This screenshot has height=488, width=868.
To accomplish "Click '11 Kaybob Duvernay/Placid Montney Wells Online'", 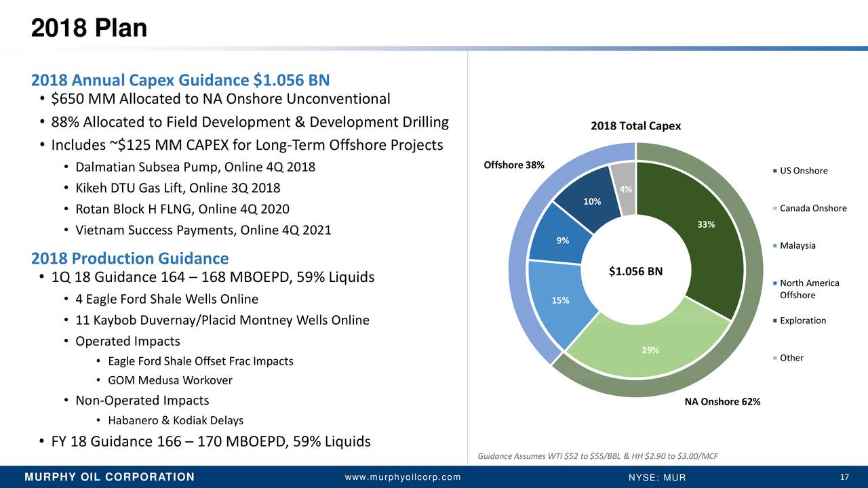I will [222, 320].
